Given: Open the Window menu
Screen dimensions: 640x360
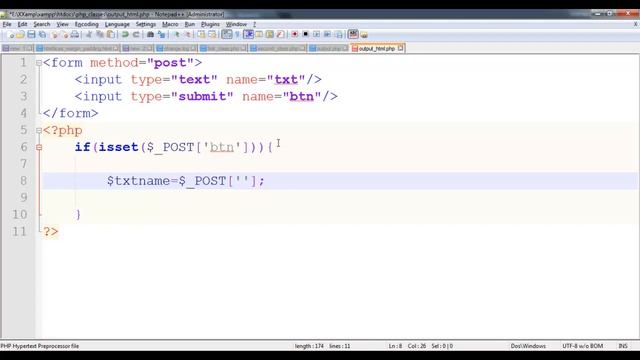Looking at the screenshot, I should pyautogui.click(x=236, y=24).
